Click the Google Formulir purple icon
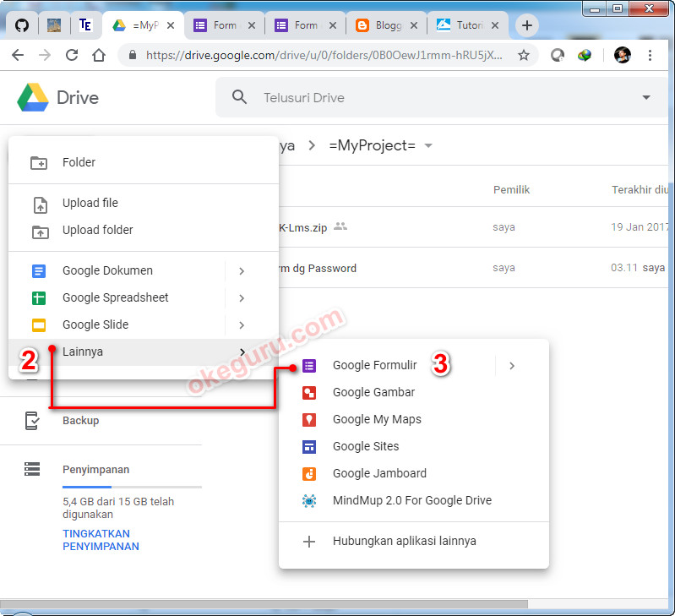The width and height of the screenshot is (675, 616). (309, 366)
